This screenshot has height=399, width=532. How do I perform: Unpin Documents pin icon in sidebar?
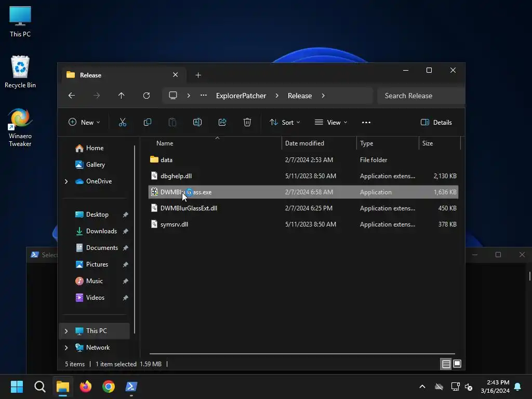[126, 248]
